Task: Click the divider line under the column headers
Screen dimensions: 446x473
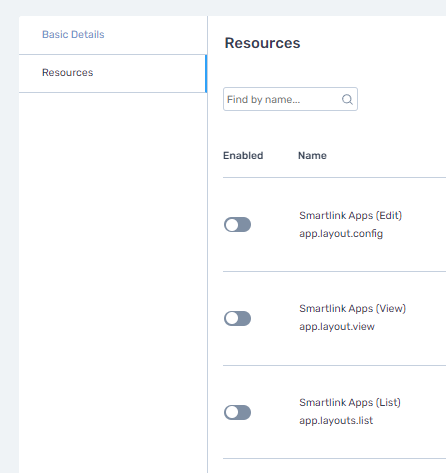Action: 334,178
